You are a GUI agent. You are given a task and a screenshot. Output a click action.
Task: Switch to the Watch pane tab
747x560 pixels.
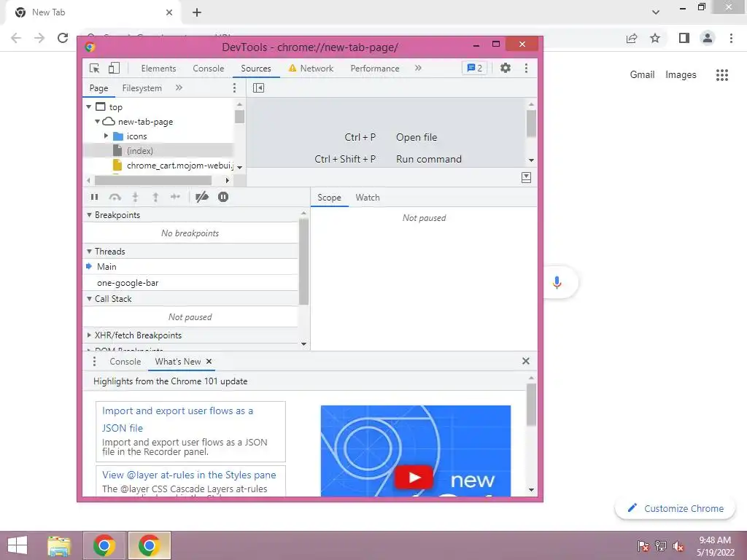[368, 198]
